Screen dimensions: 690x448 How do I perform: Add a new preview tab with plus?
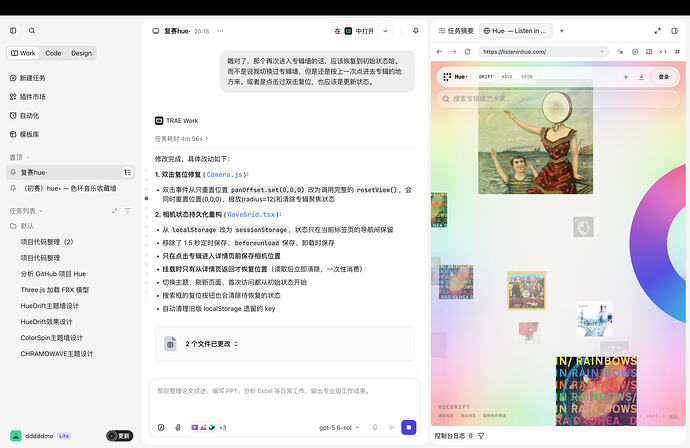pyautogui.click(x=562, y=31)
